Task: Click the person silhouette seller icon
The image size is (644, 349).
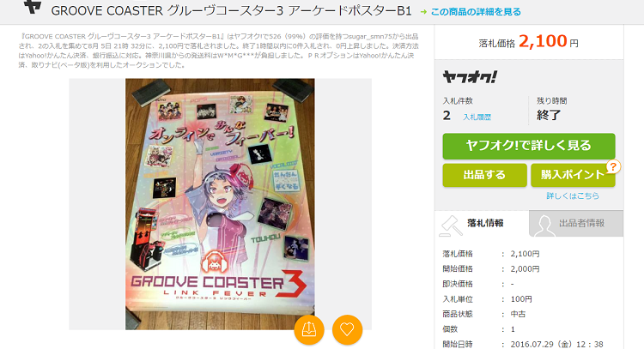Action: click(544, 226)
